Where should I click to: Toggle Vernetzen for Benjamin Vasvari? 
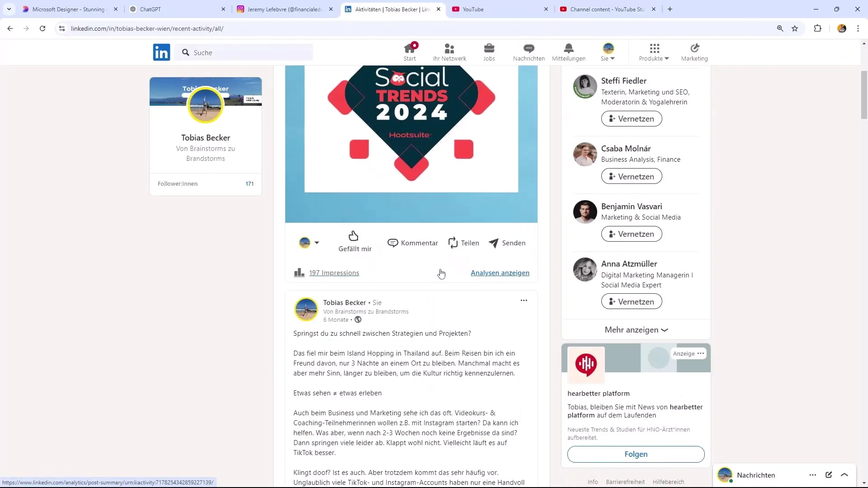click(632, 234)
